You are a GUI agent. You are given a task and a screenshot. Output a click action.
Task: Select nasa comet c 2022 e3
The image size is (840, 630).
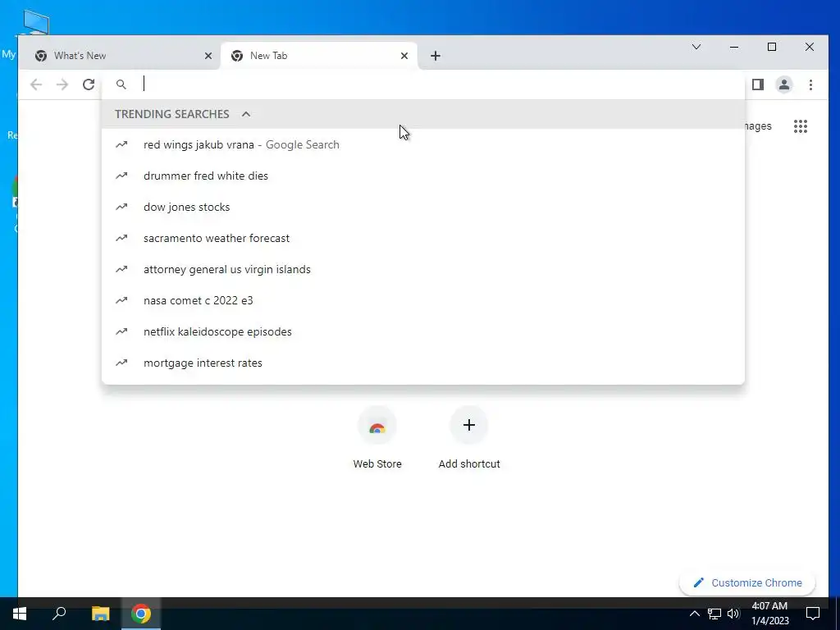(x=423, y=300)
